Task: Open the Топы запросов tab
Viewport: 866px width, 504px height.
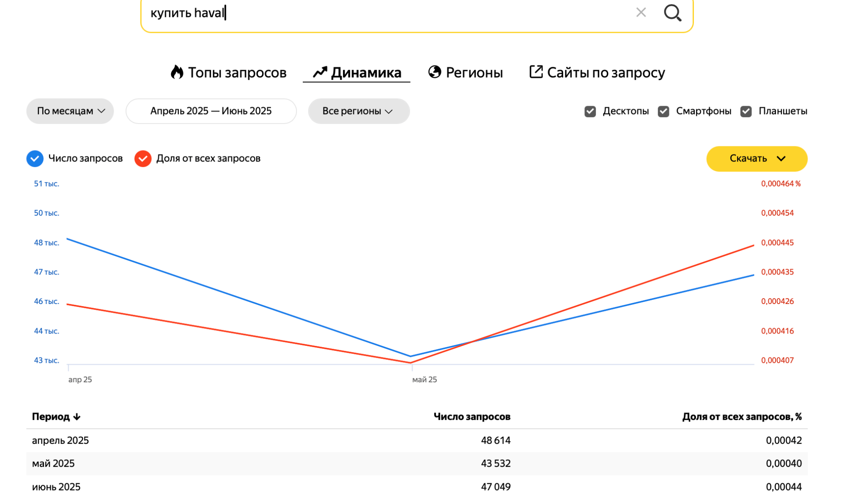Action: tap(228, 72)
